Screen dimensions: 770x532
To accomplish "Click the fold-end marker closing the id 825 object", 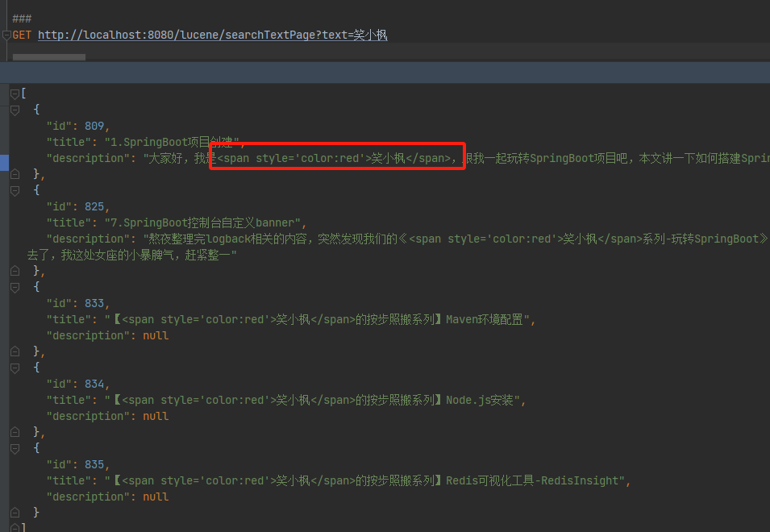I will click(15, 270).
